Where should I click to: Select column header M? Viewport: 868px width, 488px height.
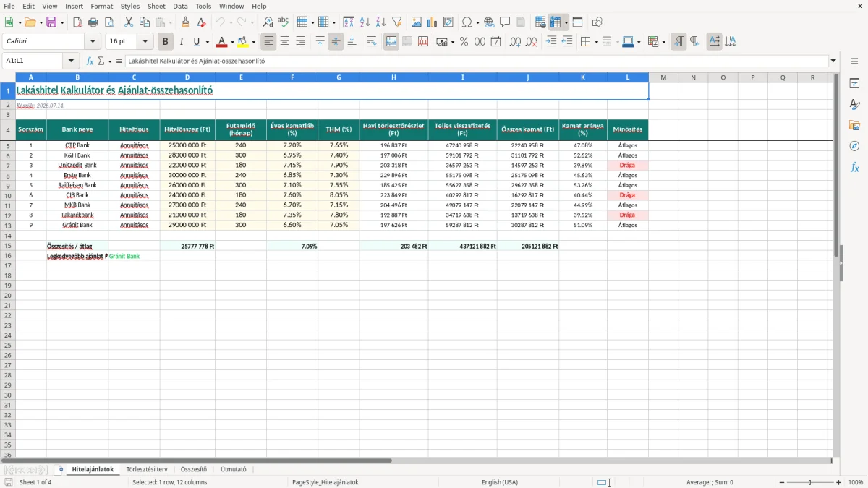663,77
